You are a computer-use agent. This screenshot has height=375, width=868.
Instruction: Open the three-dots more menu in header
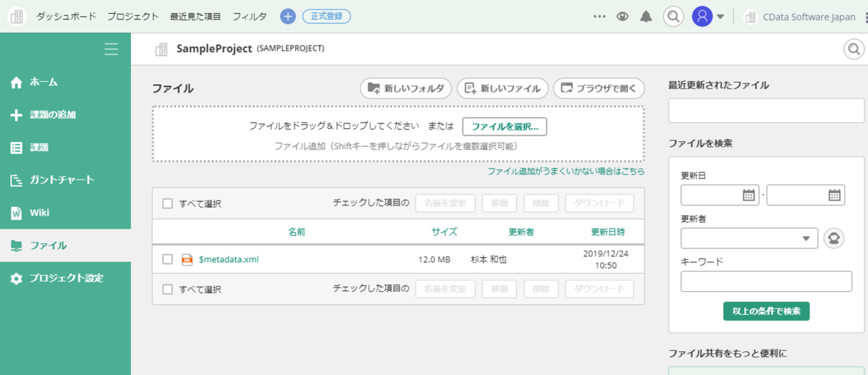coord(599,17)
